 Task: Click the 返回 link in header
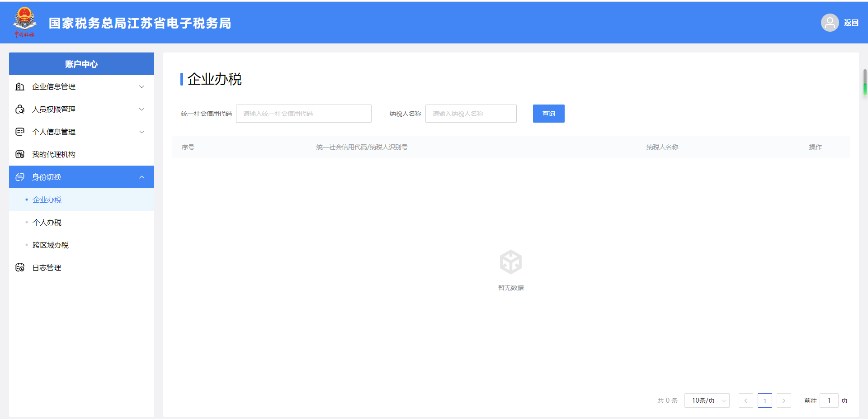(851, 23)
